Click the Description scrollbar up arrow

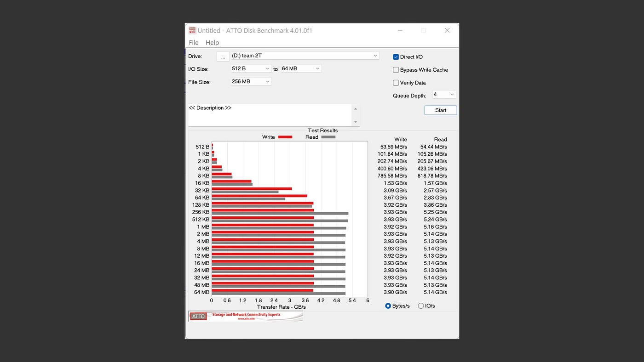pyautogui.click(x=355, y=109)
